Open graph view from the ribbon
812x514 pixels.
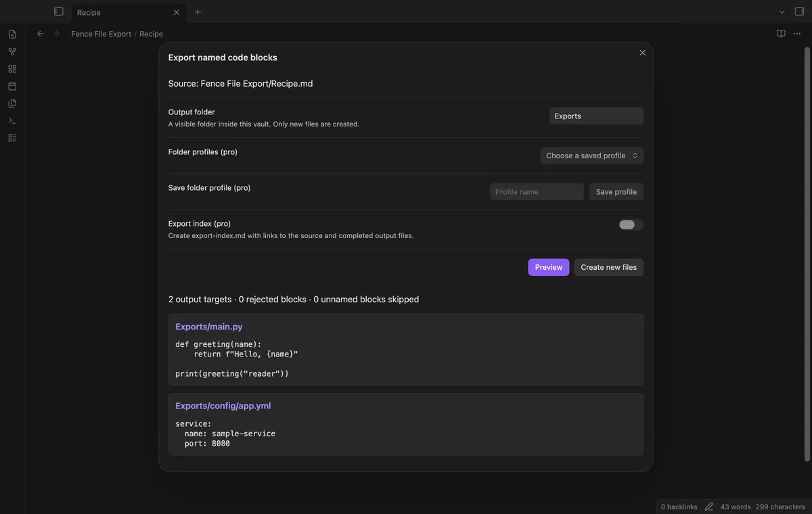12,51
